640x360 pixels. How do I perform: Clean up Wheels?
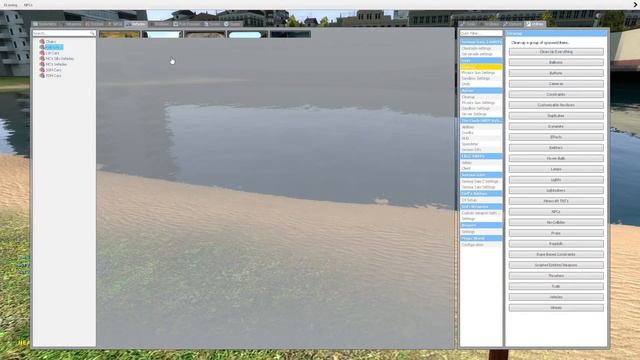[x=556, y=308]
